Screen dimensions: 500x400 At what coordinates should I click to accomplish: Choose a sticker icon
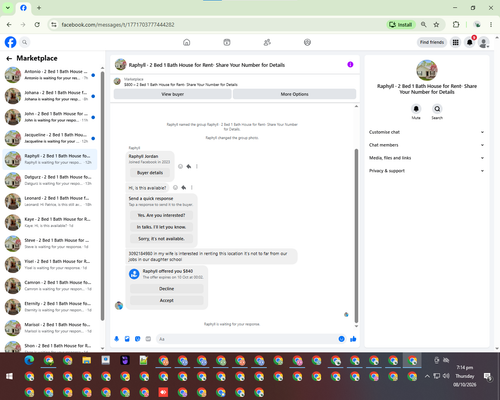pos(138,339)
